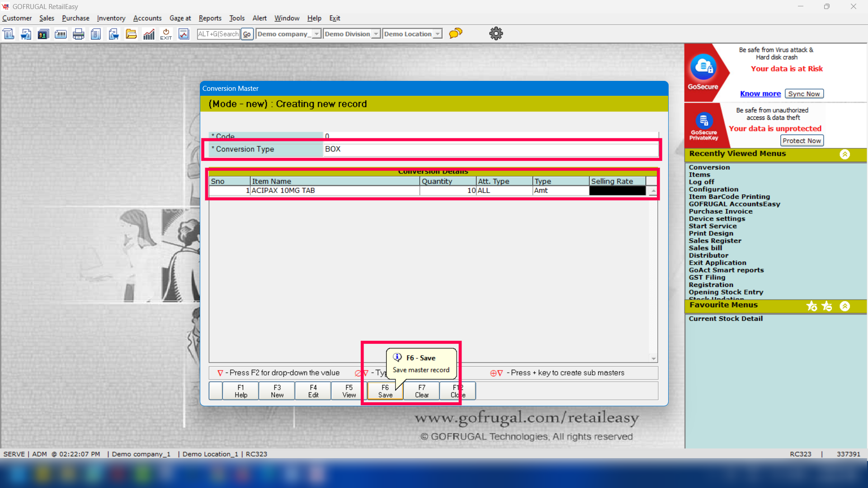The image size is (868, 488).
Task: Add favourite star-plus icon in Favourite Menus
Action: click(x=811, y=306)
